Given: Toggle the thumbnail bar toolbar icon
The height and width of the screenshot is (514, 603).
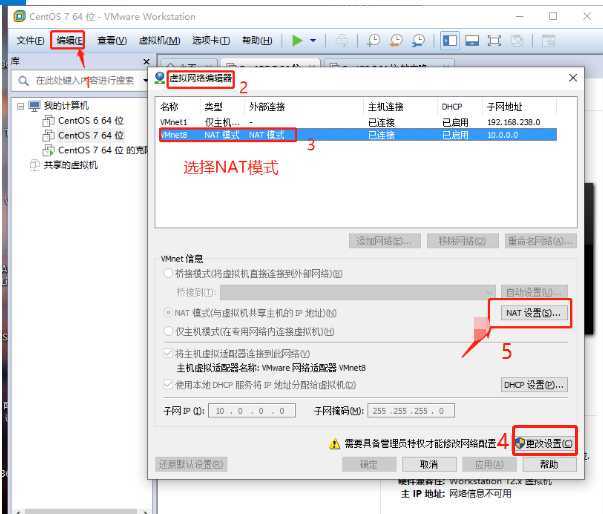Looking at the screenshot, I should click(x=472, y=40).
